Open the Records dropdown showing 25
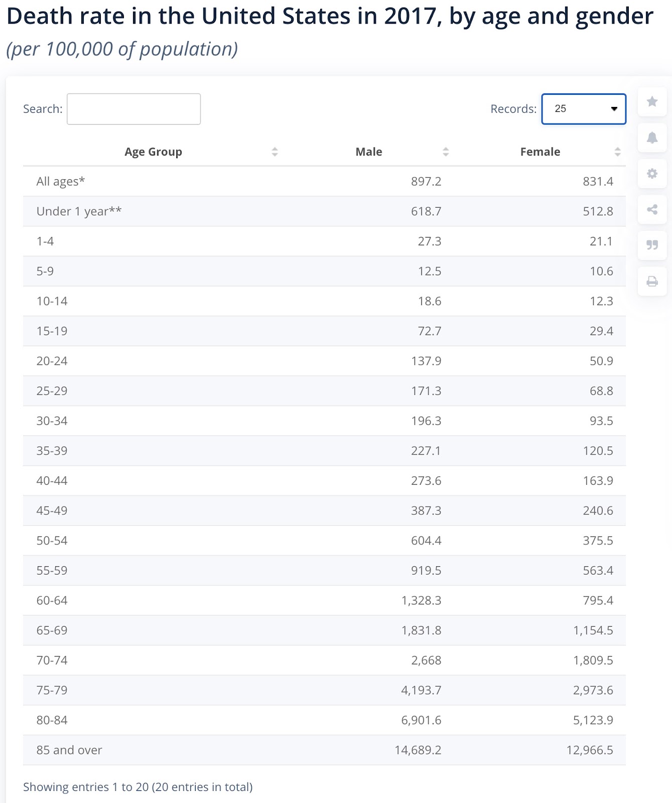 click(584, 109)
